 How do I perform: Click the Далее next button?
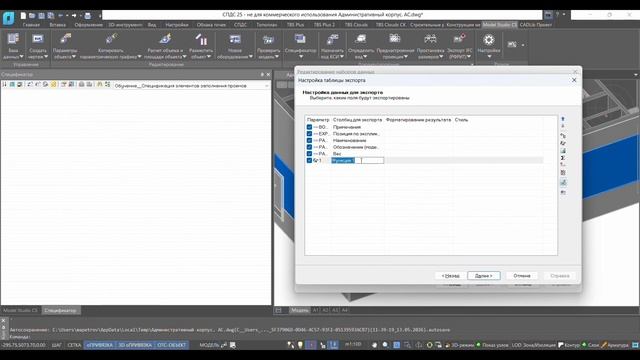[484, 276]
